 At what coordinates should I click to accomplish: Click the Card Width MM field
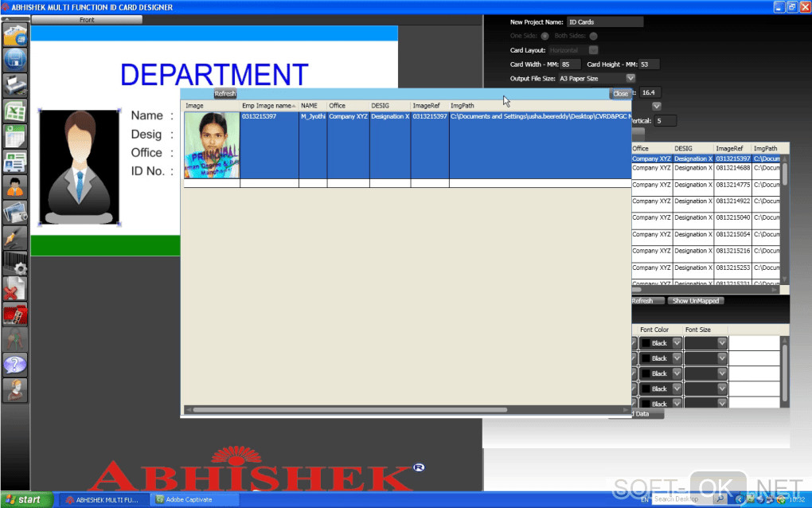(x=570, y=64)
